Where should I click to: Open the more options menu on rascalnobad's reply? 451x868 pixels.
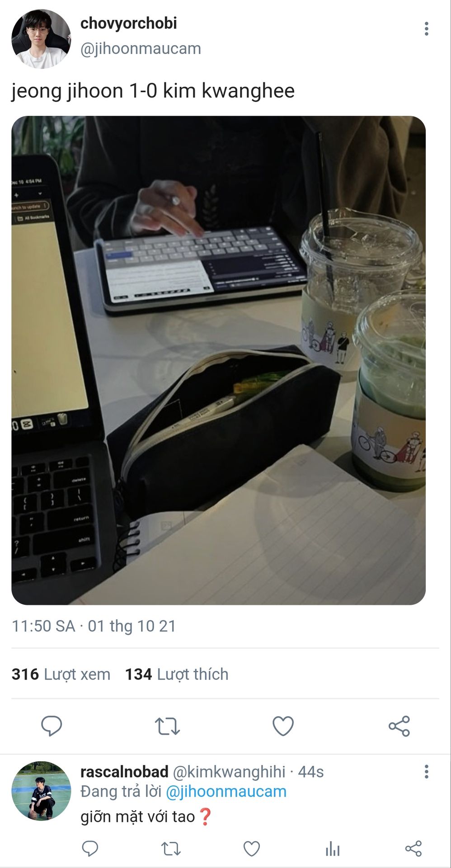[x=426, y=771]
